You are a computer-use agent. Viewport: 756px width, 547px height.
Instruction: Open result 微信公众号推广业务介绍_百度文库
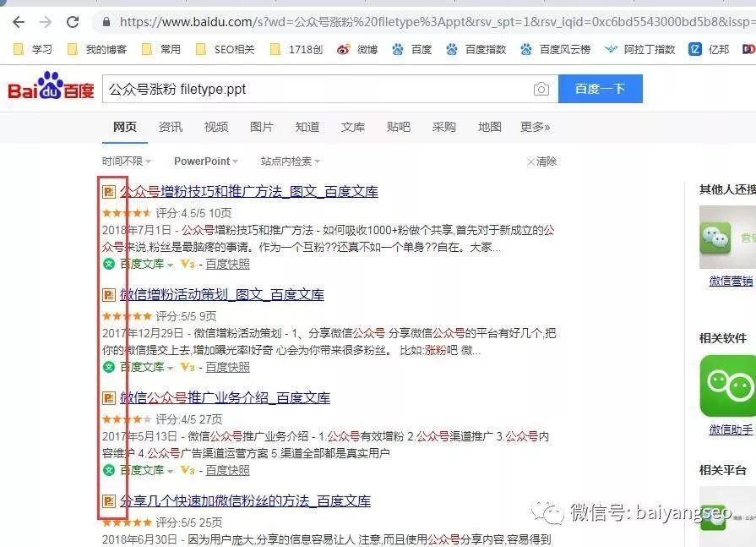tap(225, 398)
